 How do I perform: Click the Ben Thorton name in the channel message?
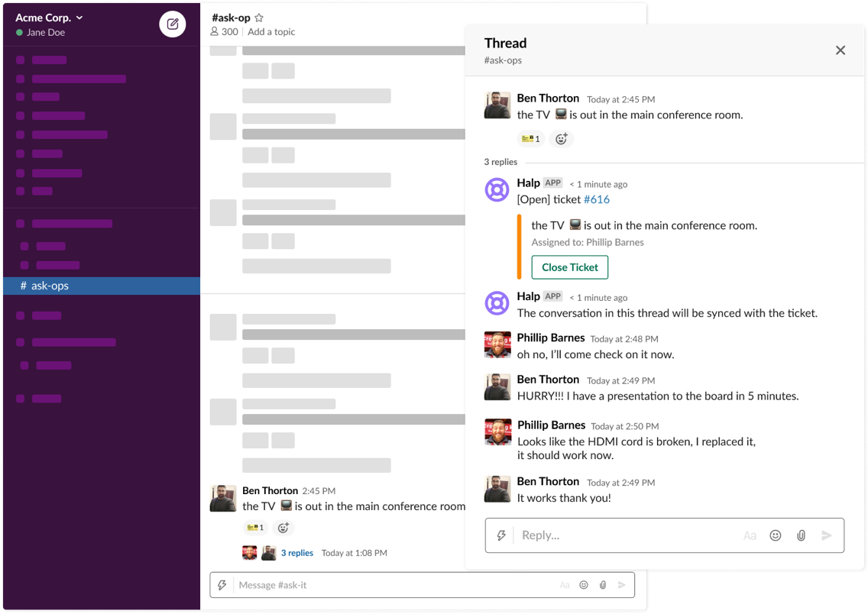click(x=270, y=490)
